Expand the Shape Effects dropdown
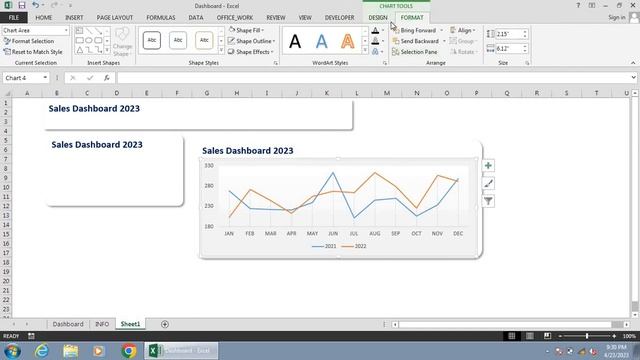The width and height of the screenshot is (640, 360). point(272,52)
